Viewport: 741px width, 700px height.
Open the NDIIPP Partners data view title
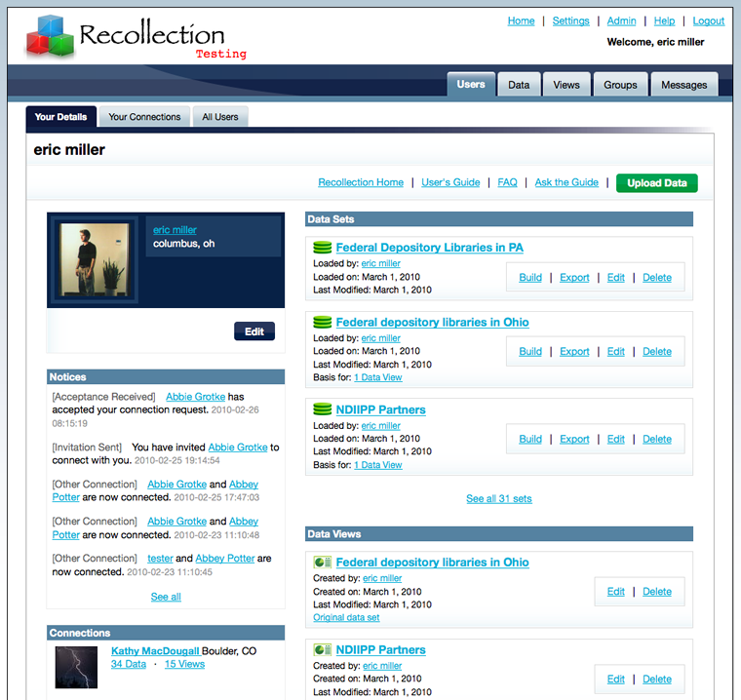[380, 649]
